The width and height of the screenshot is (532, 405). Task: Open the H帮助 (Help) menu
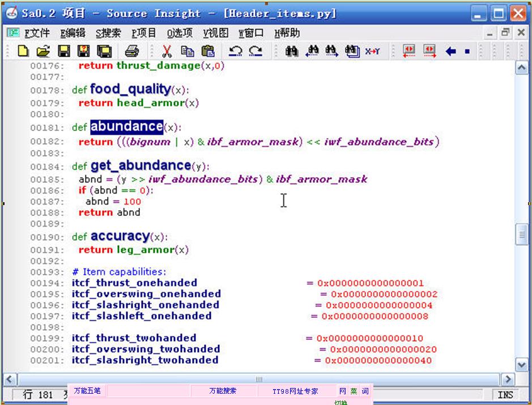(287, 33)
